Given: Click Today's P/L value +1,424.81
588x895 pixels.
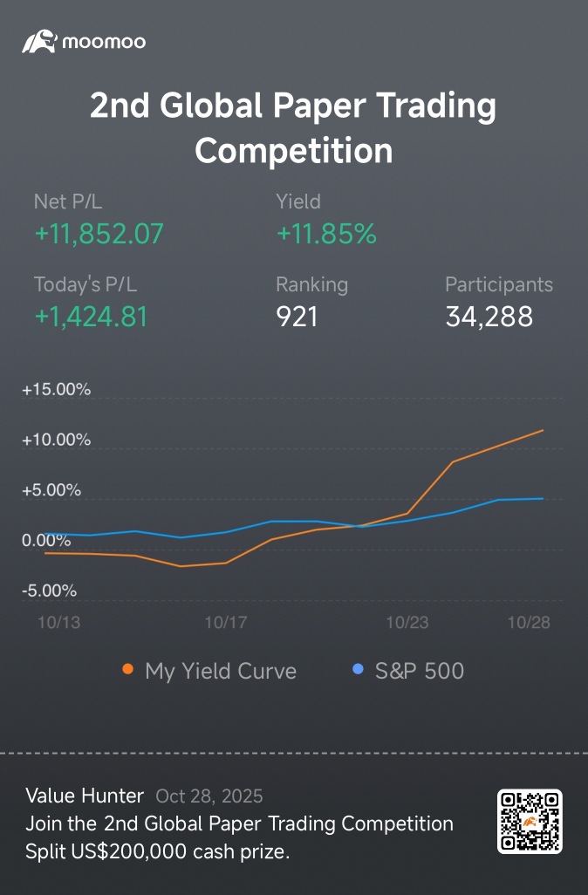Looking at the screenshot, I should (x=91, y=317).
